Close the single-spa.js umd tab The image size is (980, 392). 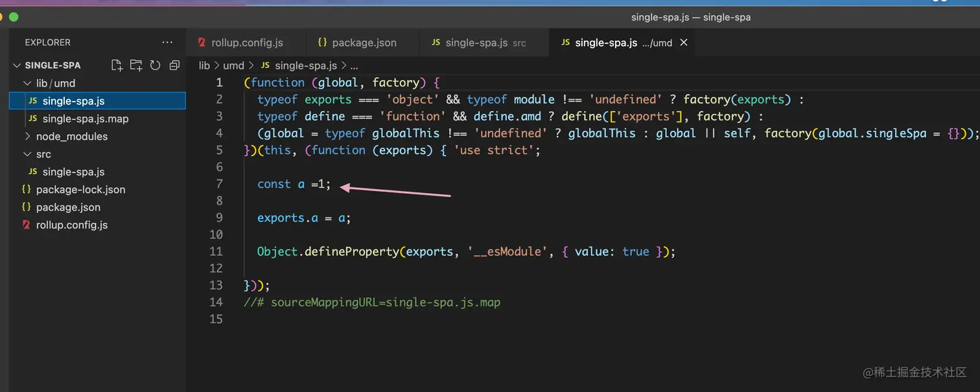(683, 43)
